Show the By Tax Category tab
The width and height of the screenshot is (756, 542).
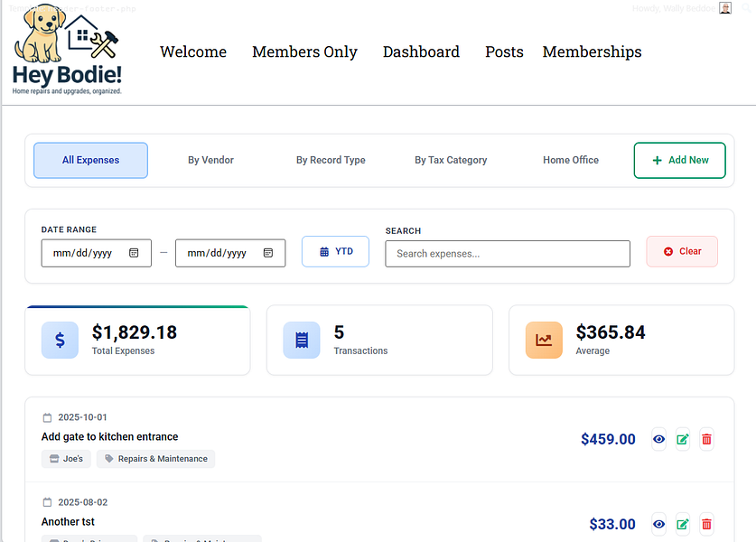(451, 160)
